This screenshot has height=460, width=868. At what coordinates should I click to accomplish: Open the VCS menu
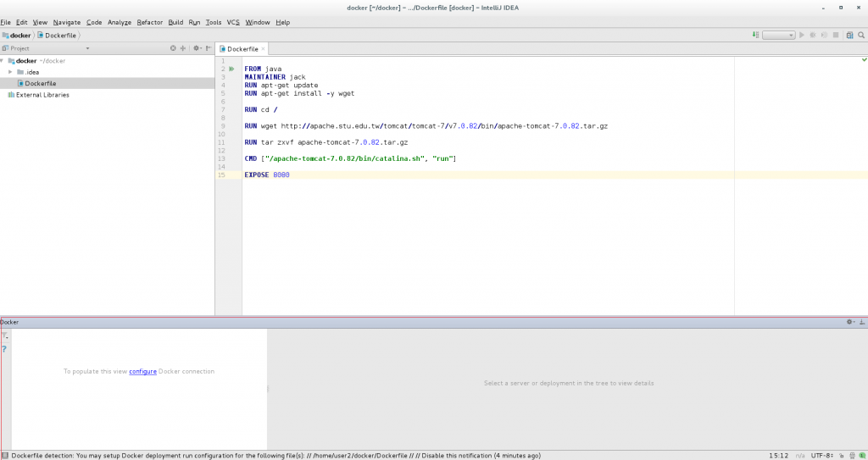[x=234, y=22]
